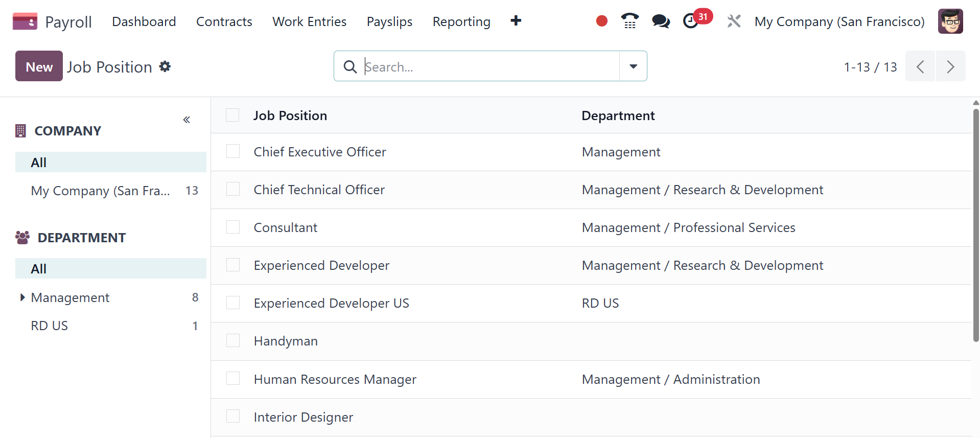This screenshot has height=438, width=980.
Task: Open the Reporting menu
Action: (461, 21)
